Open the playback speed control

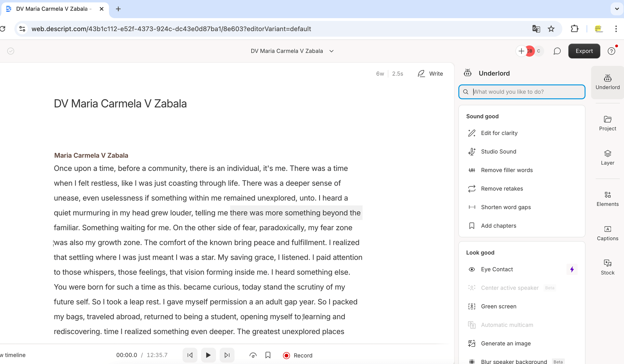pyautogui.click(x=253, y=355)
